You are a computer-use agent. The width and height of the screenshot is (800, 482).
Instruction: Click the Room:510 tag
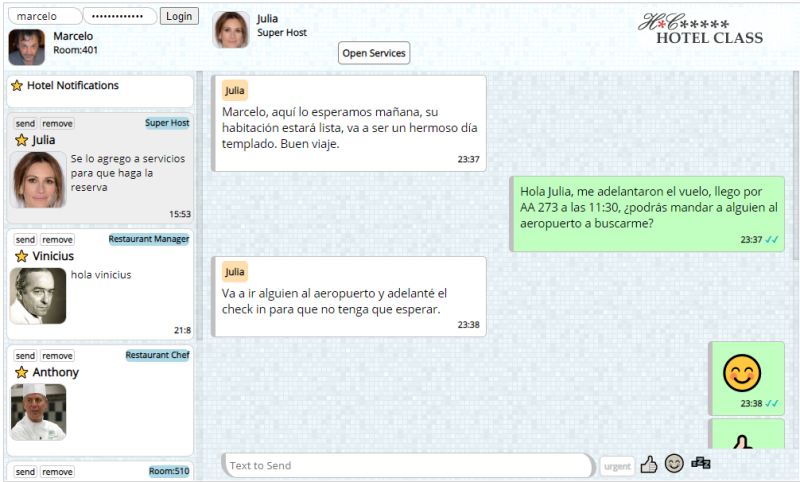pyautogui.click(x=169, y=471)
